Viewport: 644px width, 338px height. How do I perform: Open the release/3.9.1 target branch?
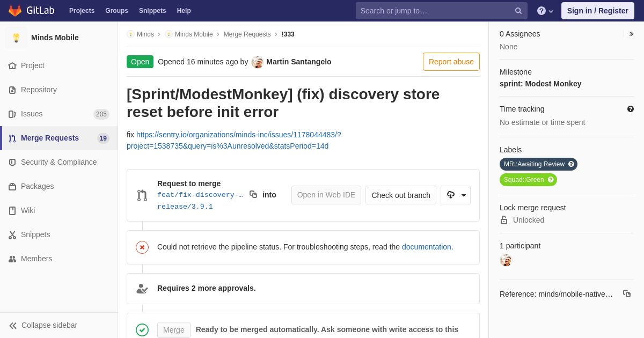185,207
